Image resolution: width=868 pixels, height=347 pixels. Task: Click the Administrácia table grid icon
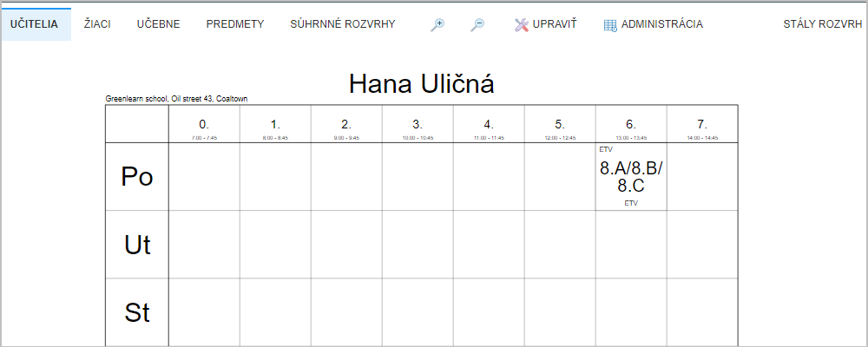(x=610, y=25)
